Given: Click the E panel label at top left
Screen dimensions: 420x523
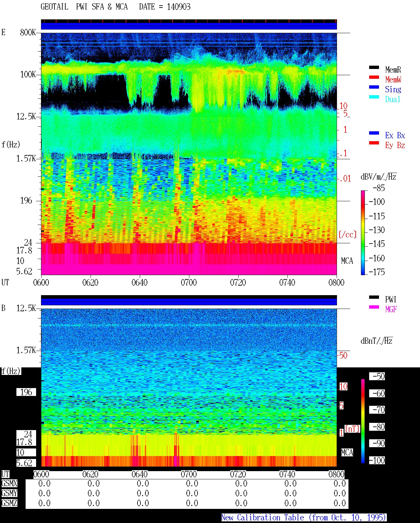Looking at the screenshot, I should click(3, 33).
